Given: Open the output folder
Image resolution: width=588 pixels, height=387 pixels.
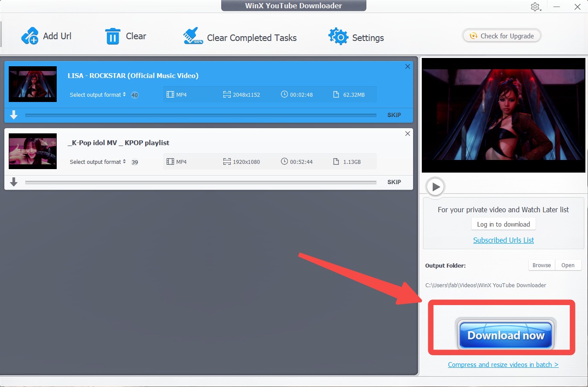Looking at the screenshot, I should tap(568, 265).
